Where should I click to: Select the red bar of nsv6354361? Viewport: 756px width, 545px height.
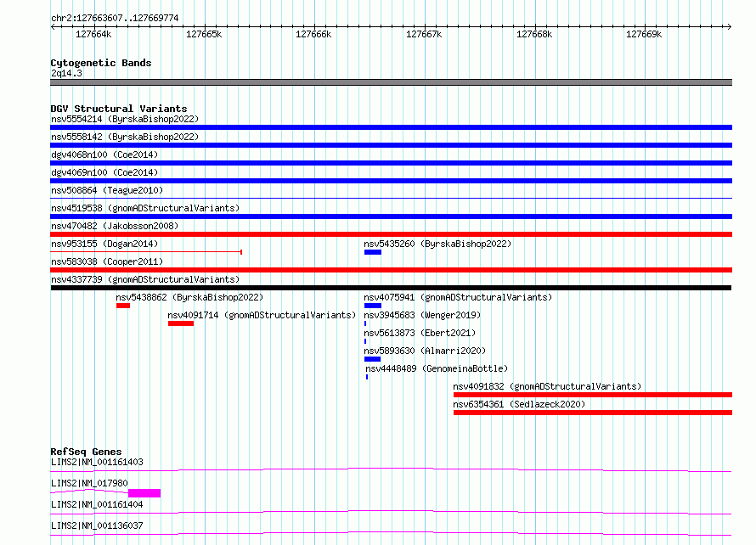point(593,413)
